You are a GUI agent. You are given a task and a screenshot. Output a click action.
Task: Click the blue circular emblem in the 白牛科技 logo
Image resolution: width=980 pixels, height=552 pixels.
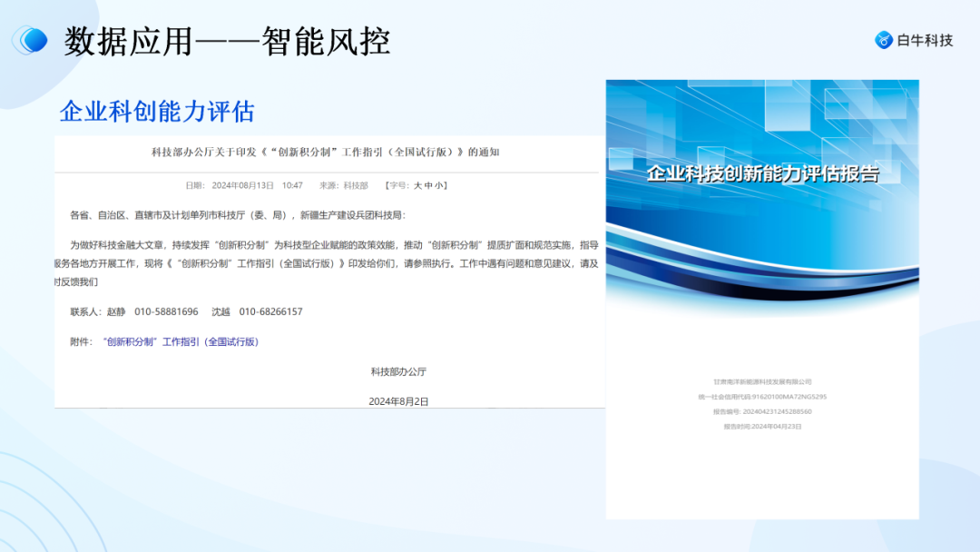click(882, 40)
